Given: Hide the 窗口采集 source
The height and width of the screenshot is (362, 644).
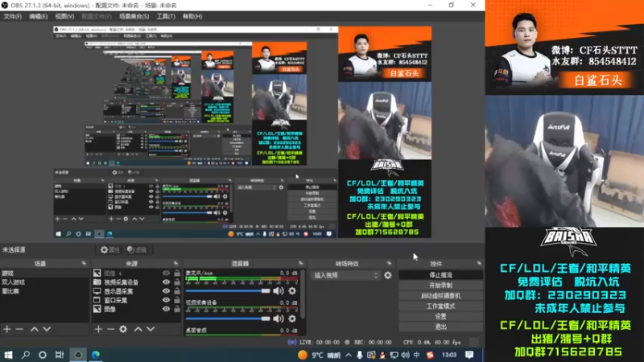Looking at the screenshot, I should tap(166, 300).
